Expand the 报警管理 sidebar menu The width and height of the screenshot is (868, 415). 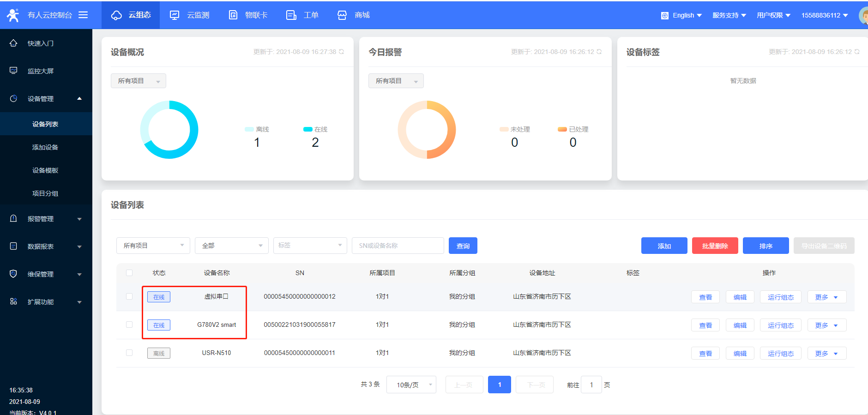[x=46, y=219]
